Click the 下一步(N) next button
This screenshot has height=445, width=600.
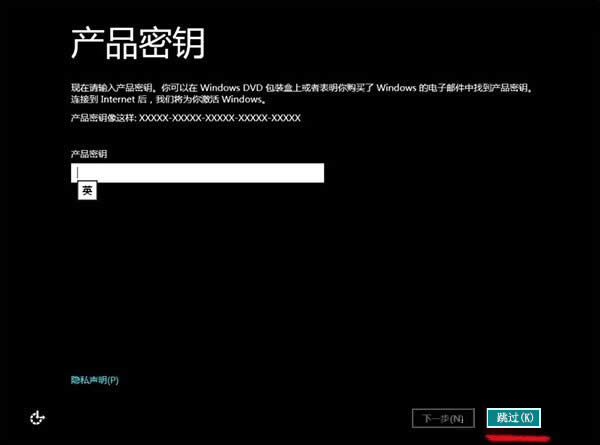tap(443, 418)
